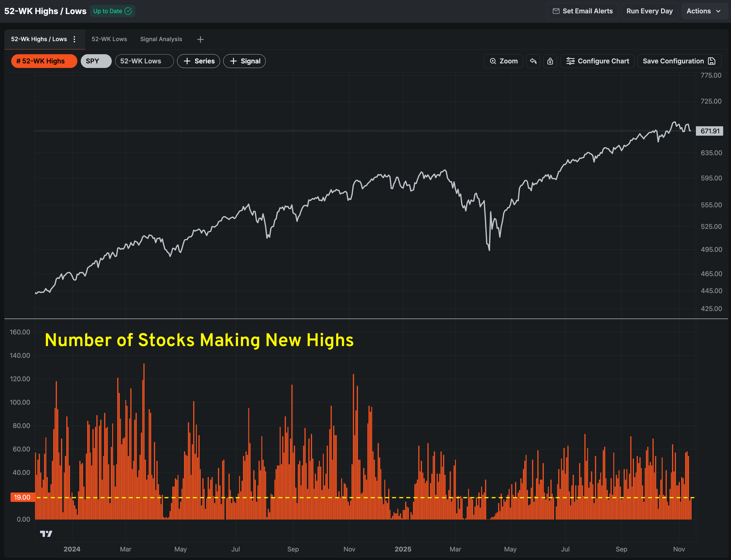The height and width of the screenshot is (560, 731).
Task: Click the 671.91 price label
Action: coord(709,131)
